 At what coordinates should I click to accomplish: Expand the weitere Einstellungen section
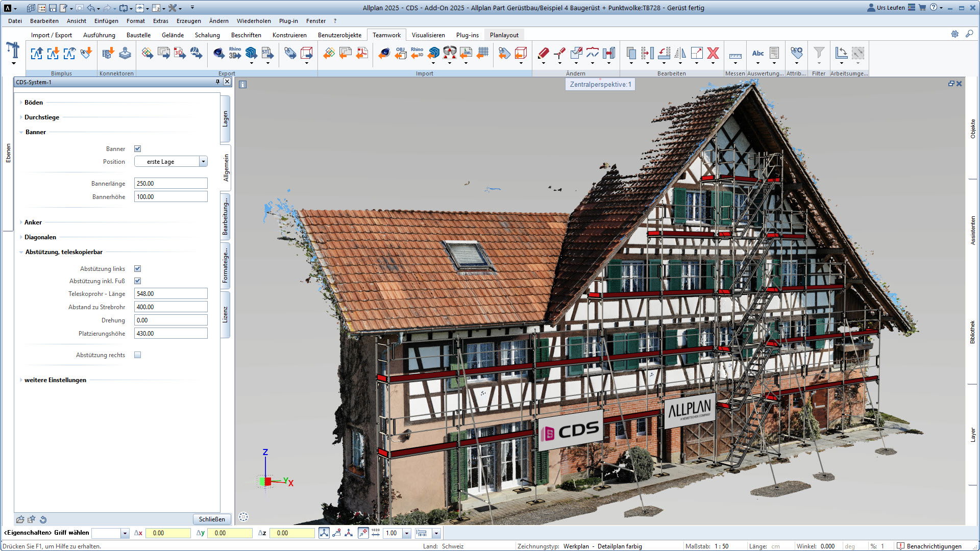pos(55,380)
